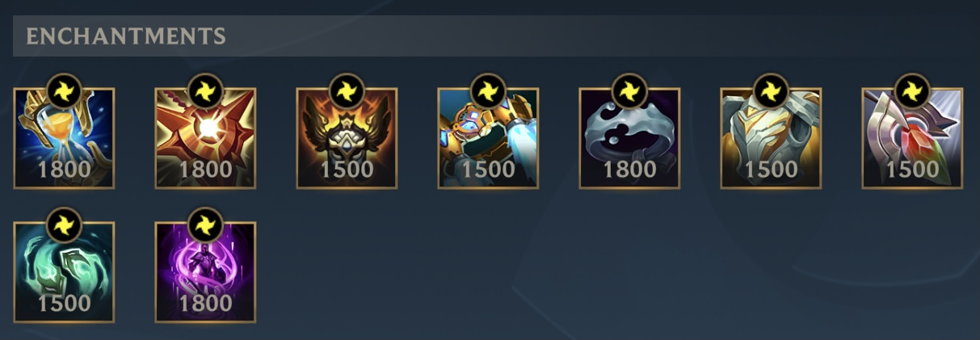Click pinwheel badge above the hourglass item
The width and height of the screenshot is (980, 340).
tap(64, 90)
